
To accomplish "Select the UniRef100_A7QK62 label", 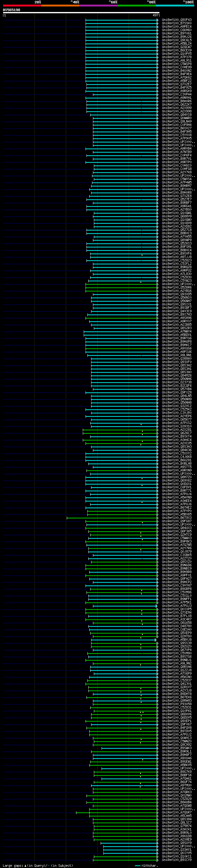I will tap(177, 78).
